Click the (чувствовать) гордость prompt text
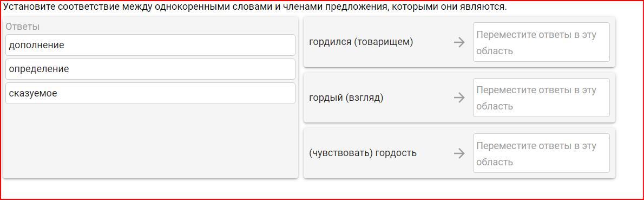This screenshot has height=200, width=644. point(363,153)
